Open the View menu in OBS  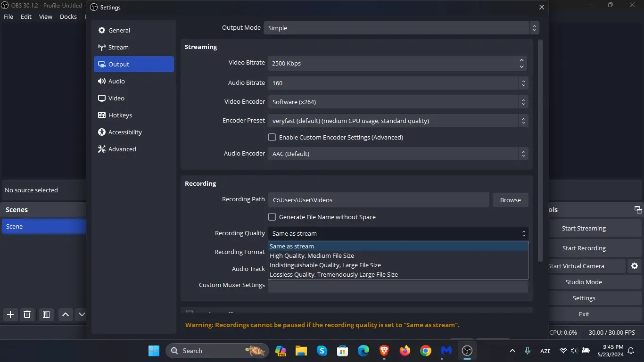click(46, 16)
